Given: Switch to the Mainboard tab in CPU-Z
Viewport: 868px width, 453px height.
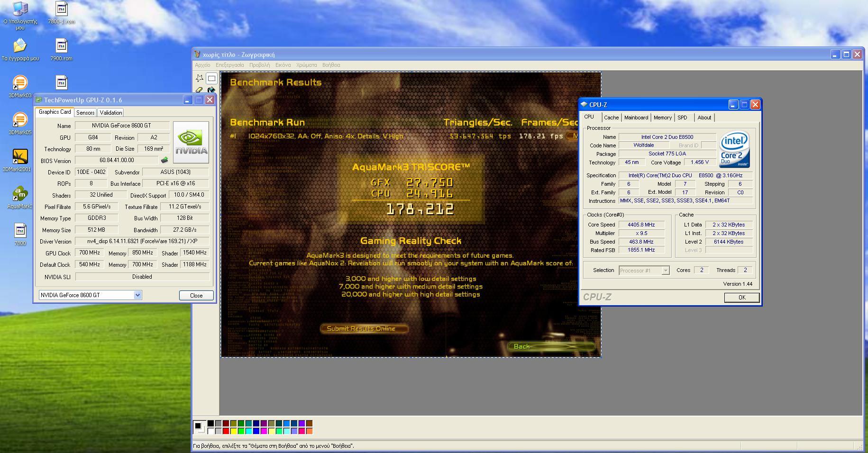Looking at the screenshot, I should tap(636, 118).
